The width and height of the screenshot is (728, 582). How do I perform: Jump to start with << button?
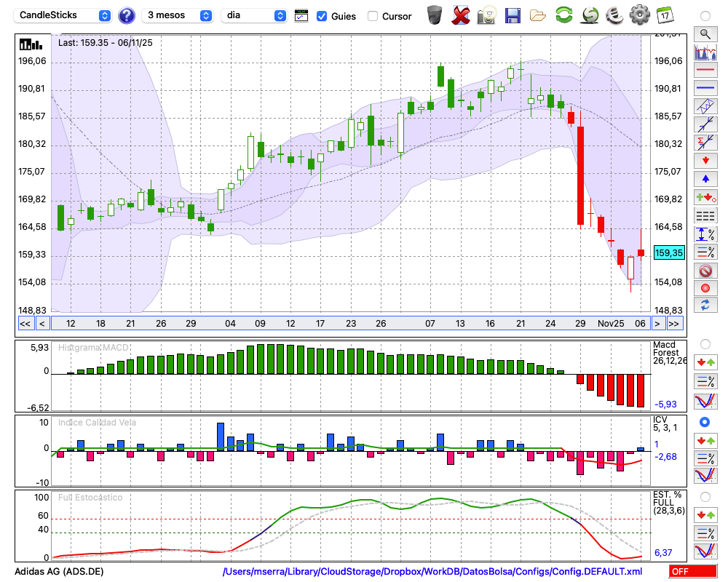point(25,324)
